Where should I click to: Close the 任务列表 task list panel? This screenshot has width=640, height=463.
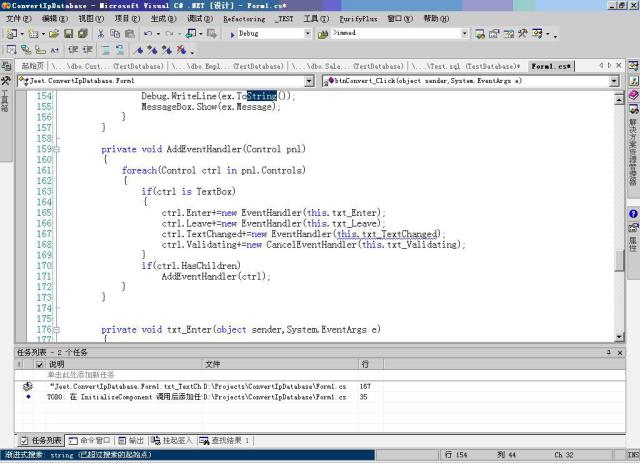[620, 352]
